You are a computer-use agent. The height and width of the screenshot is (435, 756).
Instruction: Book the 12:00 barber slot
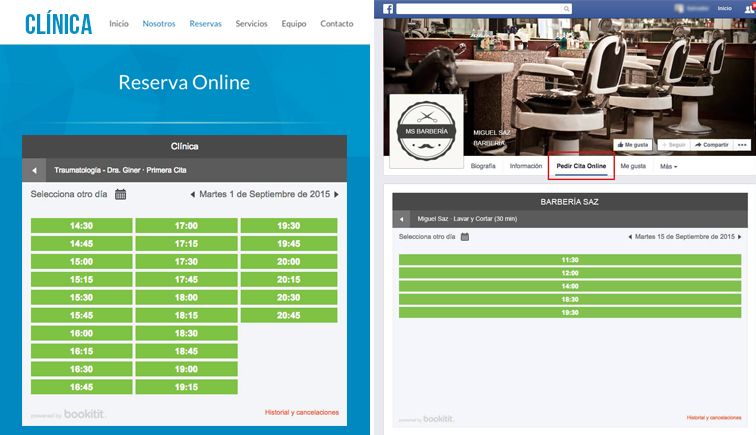[570, 273]
